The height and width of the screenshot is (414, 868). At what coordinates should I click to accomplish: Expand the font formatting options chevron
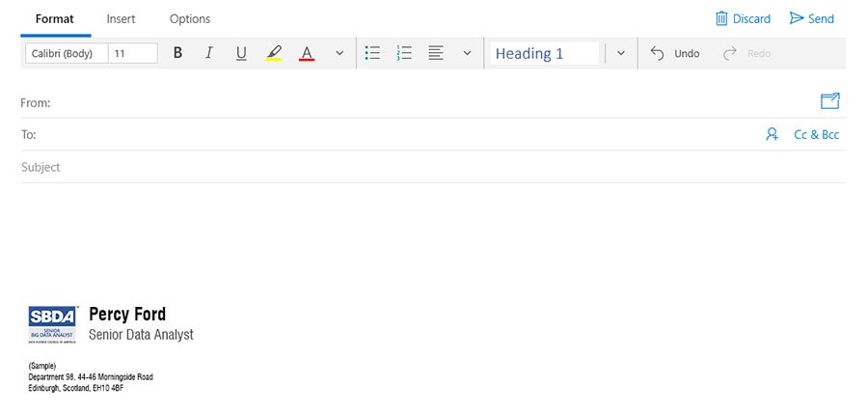point(339,53)
